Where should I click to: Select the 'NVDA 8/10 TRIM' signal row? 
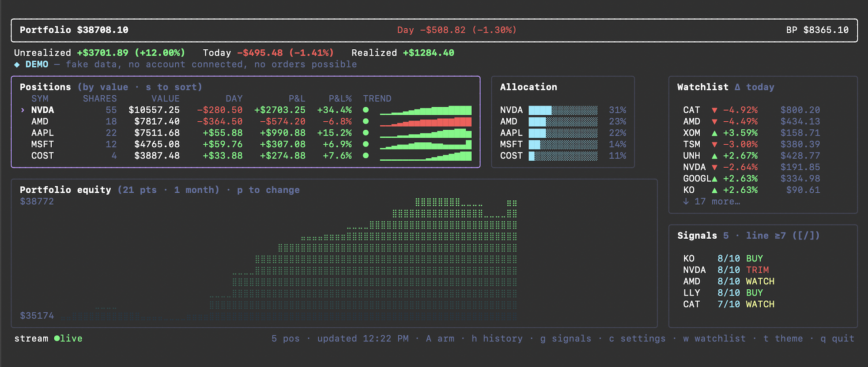(726, 270)
